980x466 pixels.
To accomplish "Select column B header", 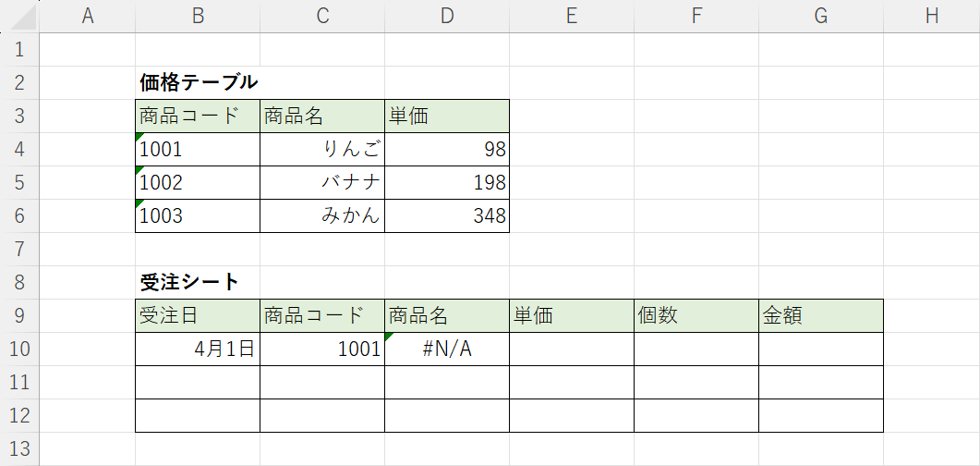I will point(197,16).
